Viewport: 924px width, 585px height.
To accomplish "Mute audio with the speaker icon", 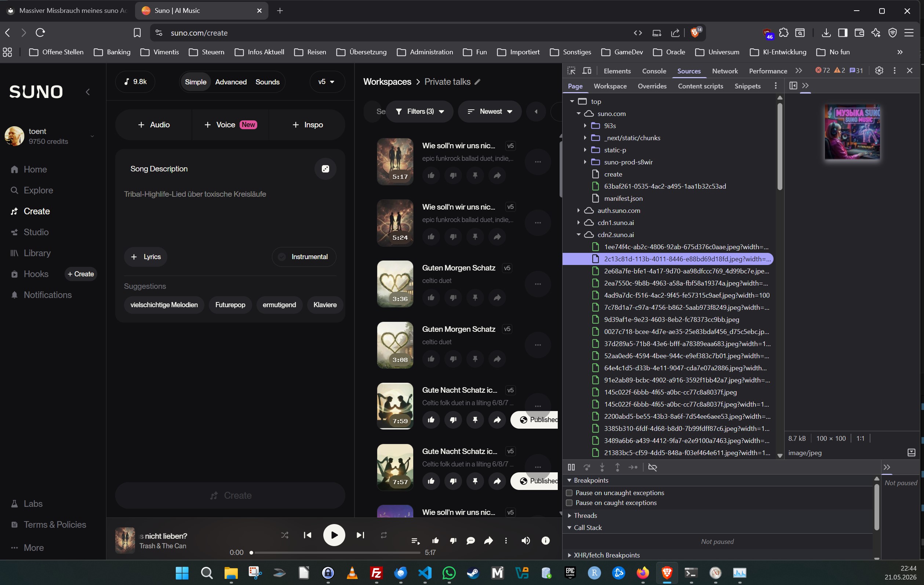I will pyautogui.click(x=525, y=541).
